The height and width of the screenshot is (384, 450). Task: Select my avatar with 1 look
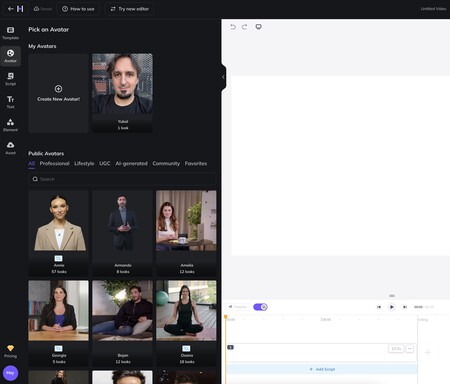(123, 93)
